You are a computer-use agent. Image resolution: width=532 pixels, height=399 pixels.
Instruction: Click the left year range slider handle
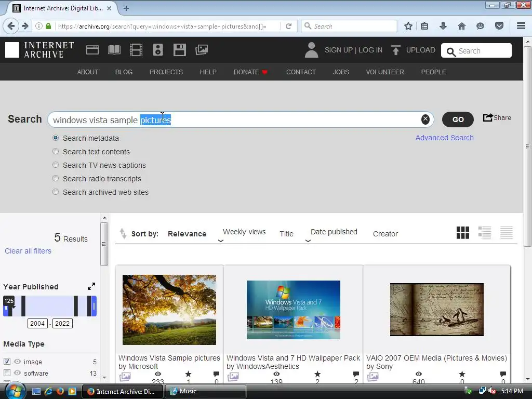click(6, 308)
